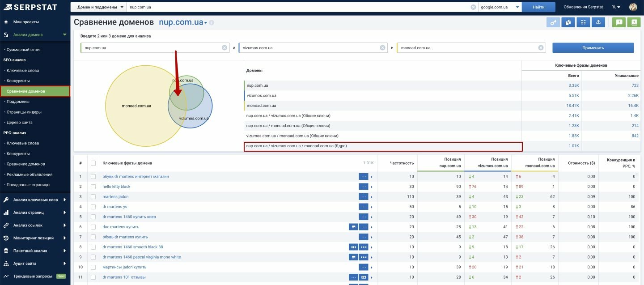The height and width of the screenshot is (285, 644).
Task: Check the box for 'doc martens купить'
Action: coord(93,227)
